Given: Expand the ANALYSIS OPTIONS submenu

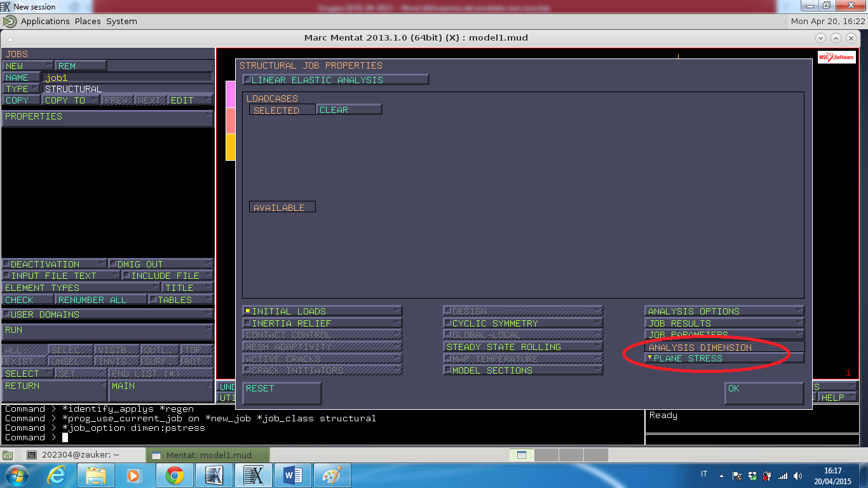Looking at the screenshot, I should (724, 311).
